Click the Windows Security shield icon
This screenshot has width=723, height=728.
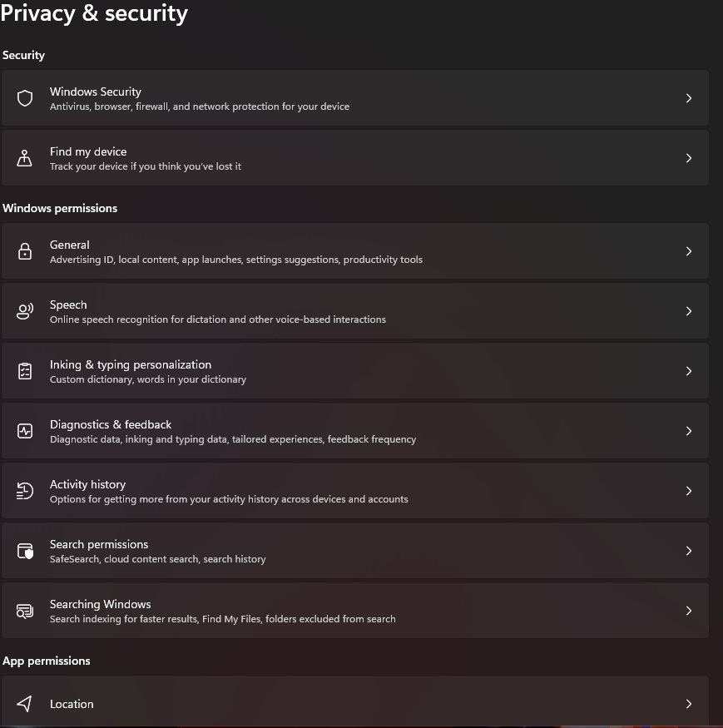[25, 98]
